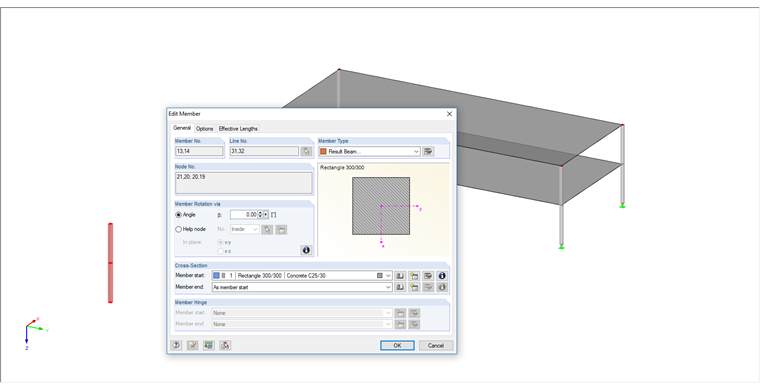Open cross-section library for Member end
Viewport: 760px width, 391px height.
tap(400, 287)
